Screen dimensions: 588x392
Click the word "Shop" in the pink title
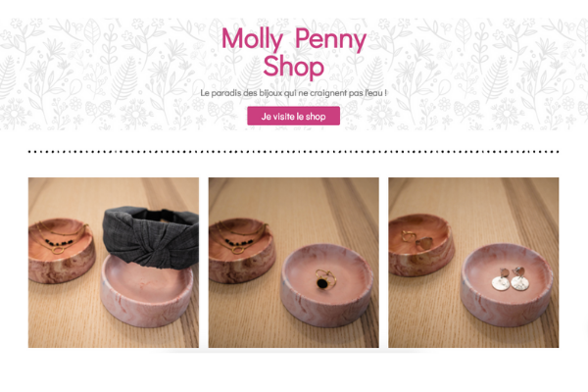[x=294, y=66]
